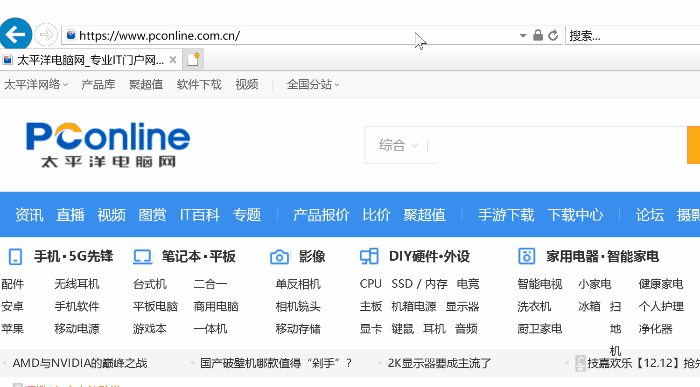This screenshot has width=700, height=387.
Task: Click the laptop icon beside 笔记本·平板
Action: point(142,257)
